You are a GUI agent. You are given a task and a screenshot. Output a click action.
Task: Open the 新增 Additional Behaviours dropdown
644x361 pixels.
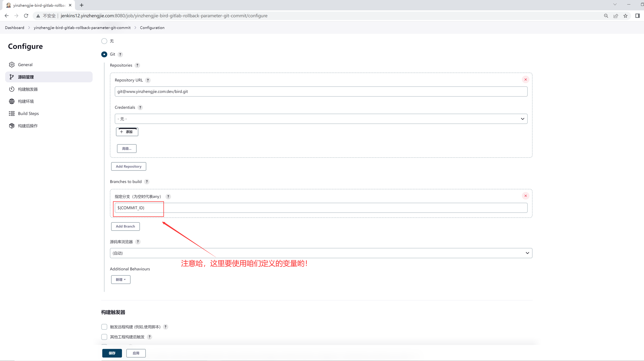(121, 280)
